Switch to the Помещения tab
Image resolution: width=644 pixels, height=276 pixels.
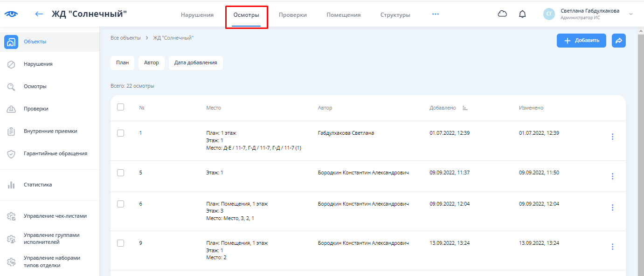343,15
